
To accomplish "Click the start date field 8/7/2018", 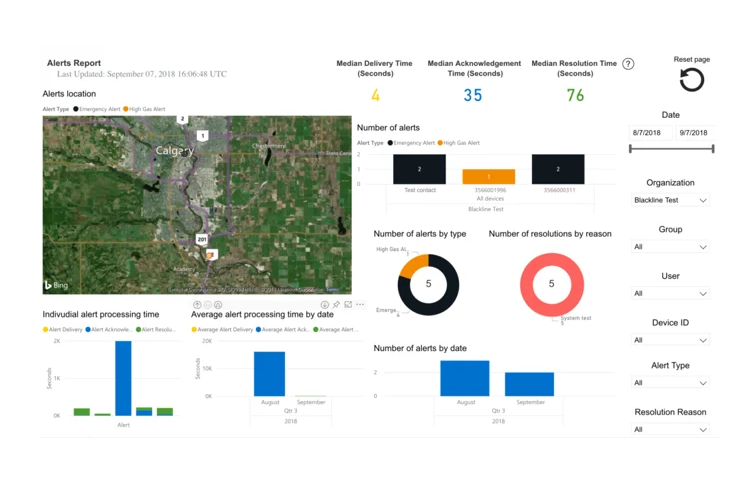I will coord(647,133).
